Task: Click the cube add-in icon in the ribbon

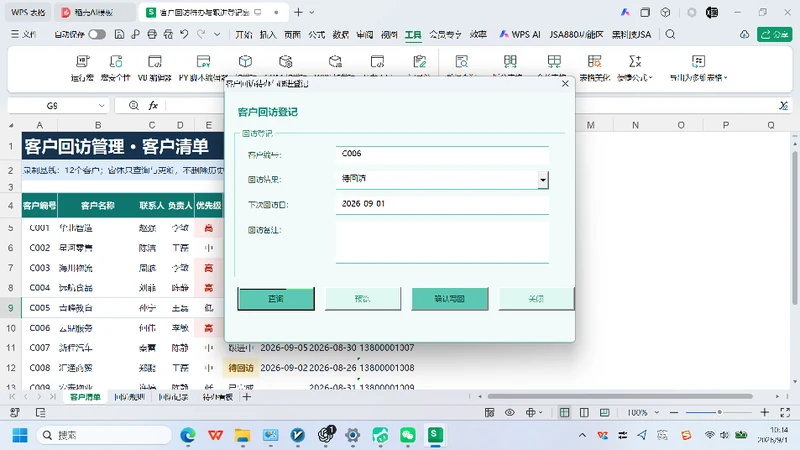Action: (245, 62)
